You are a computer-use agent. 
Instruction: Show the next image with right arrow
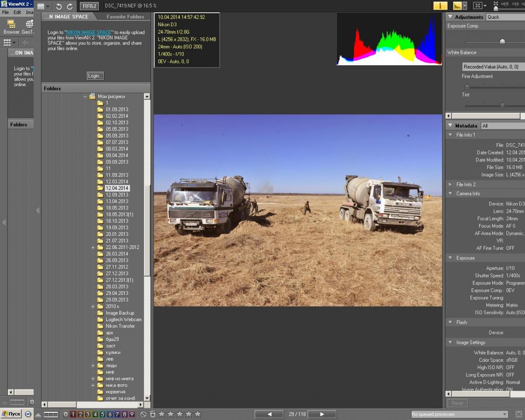coord(322,414)
